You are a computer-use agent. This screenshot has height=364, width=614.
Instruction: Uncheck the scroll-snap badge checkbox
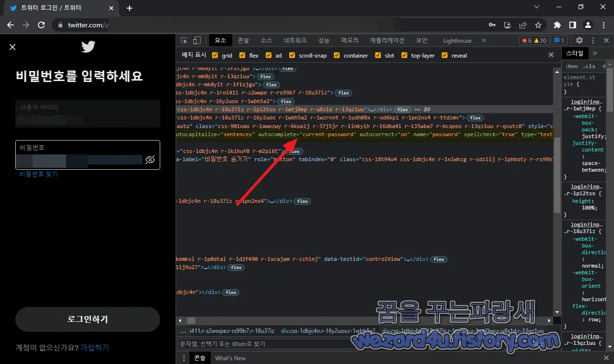click(292, 55)
